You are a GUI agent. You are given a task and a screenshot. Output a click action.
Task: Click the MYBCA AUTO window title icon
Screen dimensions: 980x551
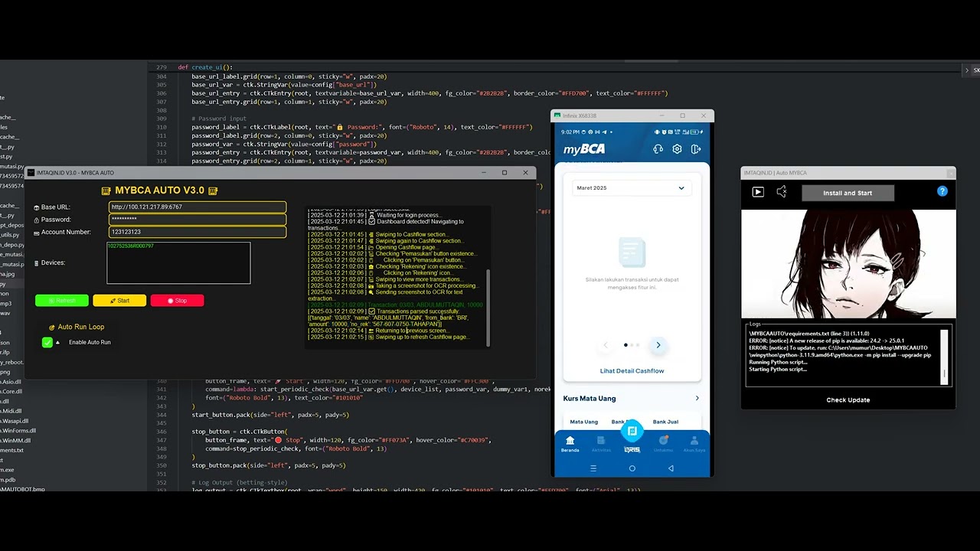point(31,173)
